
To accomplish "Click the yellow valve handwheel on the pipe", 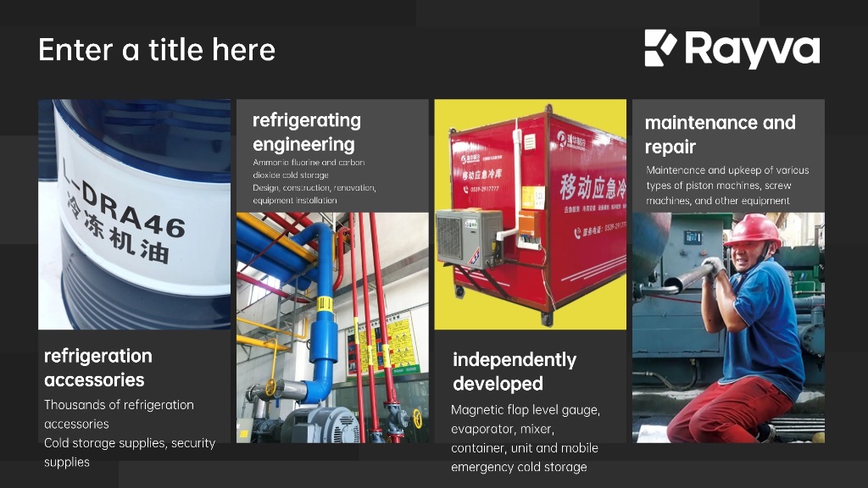I will coord(270,387).
